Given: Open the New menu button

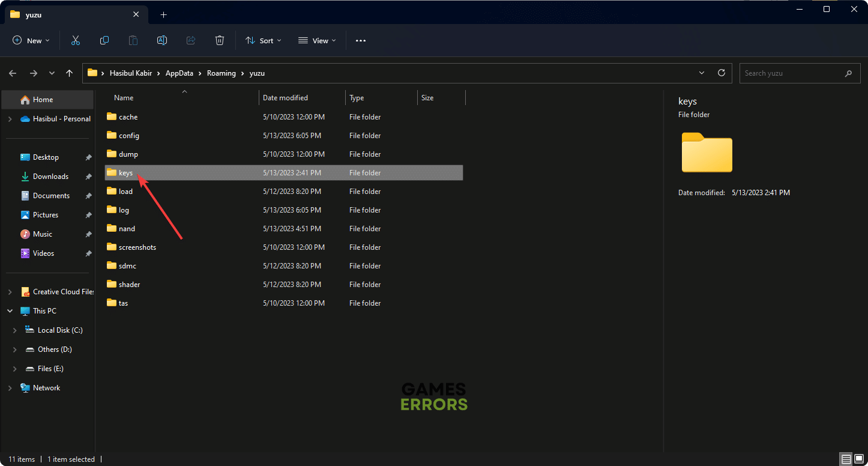Looking at the screenshot, I should (31, 40).
